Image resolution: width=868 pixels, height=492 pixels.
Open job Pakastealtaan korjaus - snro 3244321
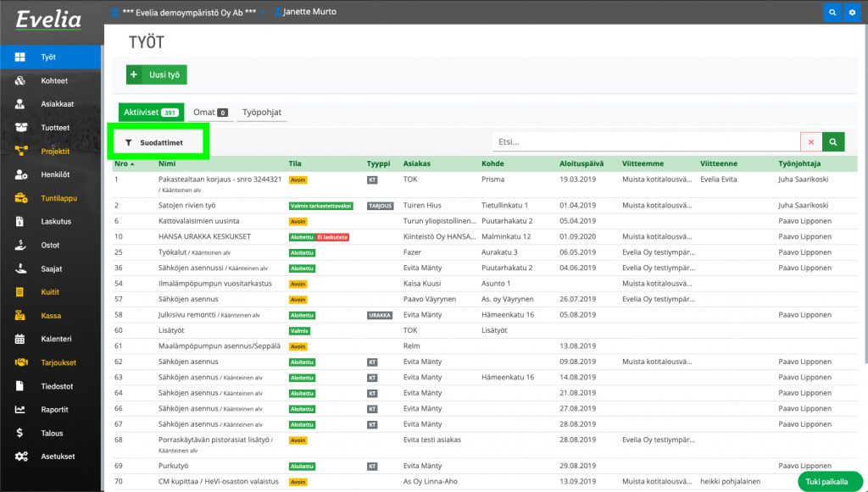[x=220, y=180]
